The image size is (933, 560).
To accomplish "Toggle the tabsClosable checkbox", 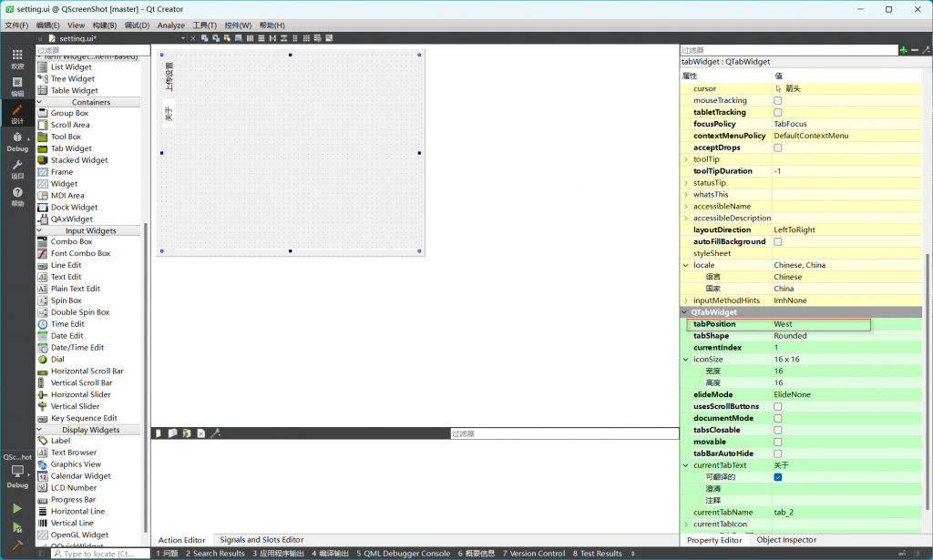I will point(777,430).
